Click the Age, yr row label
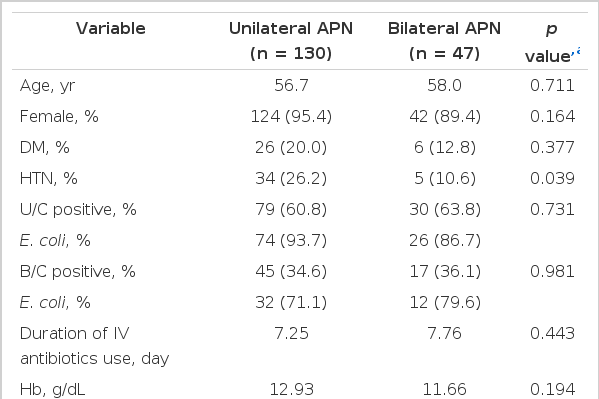Viewport: 599px width, 399px height. [47, 86]
